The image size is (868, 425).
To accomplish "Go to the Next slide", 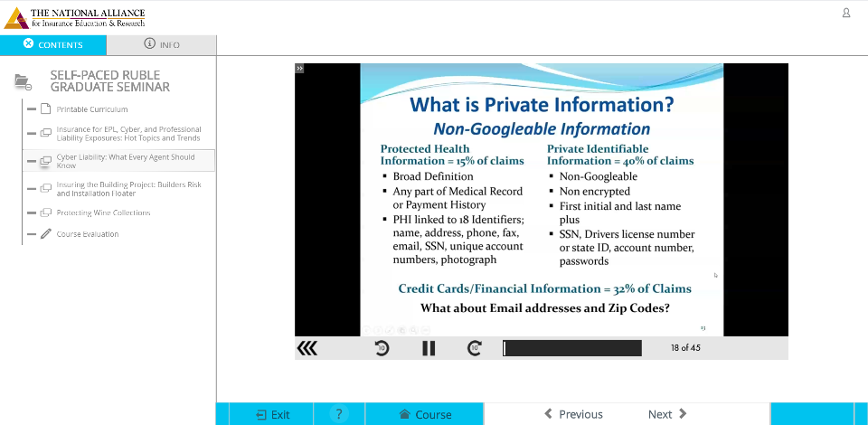I will tap(667, 414).
